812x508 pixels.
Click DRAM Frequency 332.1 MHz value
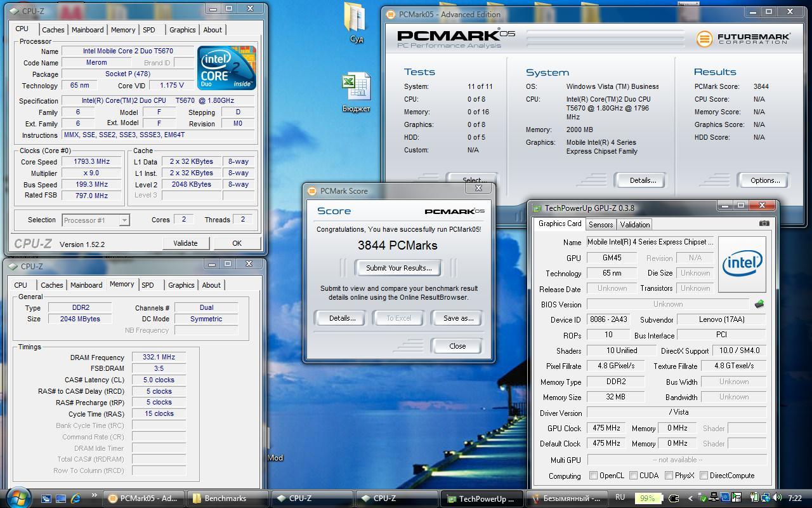coord(159,358)
